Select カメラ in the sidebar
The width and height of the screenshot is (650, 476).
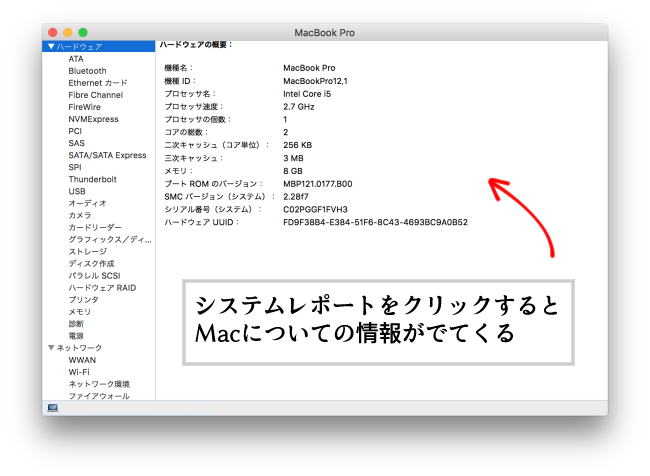(80, 215)
